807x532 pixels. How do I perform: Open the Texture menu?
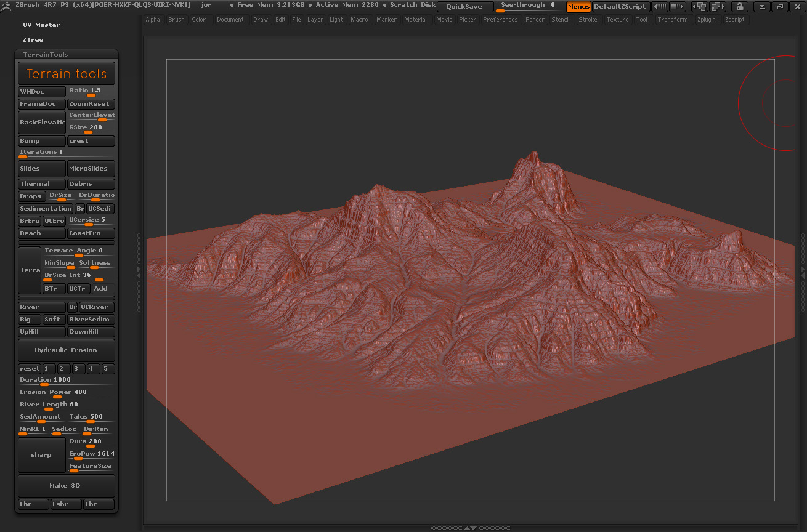[x=617, y=20]
